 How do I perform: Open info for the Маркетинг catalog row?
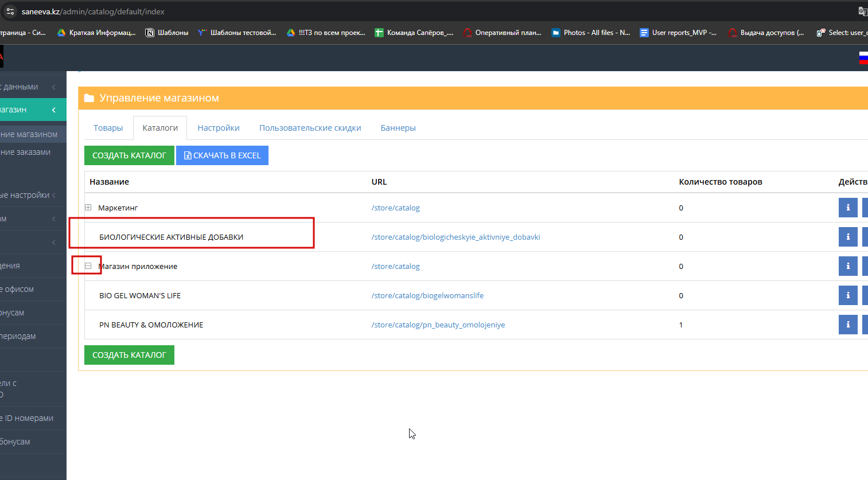(848, 208)
